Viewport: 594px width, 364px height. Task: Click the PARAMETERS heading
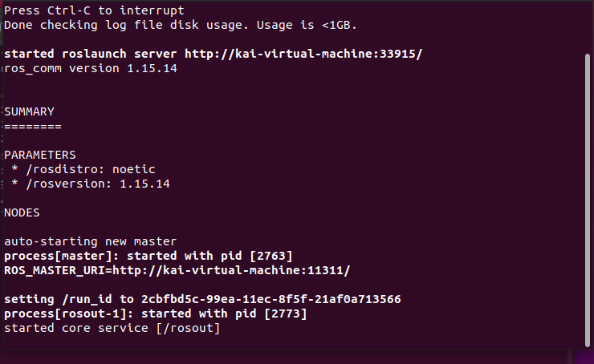[40, 155]
